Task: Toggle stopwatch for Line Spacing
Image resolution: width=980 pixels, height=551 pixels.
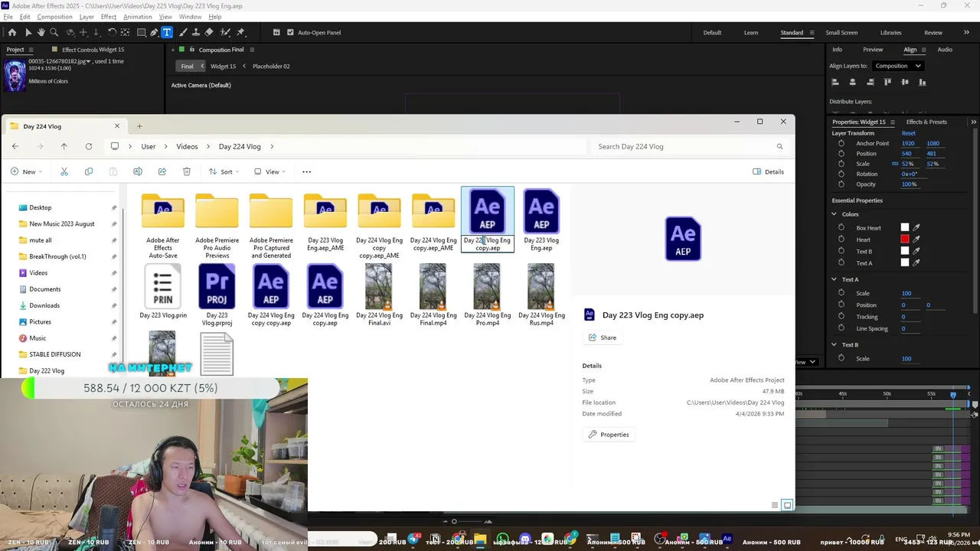Action: tap(841, 328)
